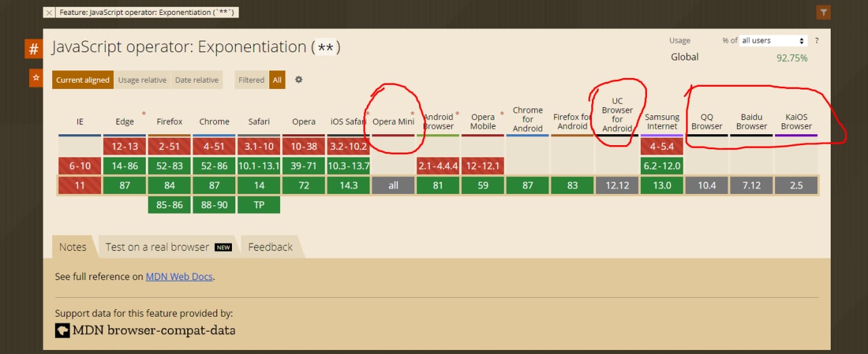
Task: Click Opera Mini 'all' cell
Action: [x=393, y=185]
